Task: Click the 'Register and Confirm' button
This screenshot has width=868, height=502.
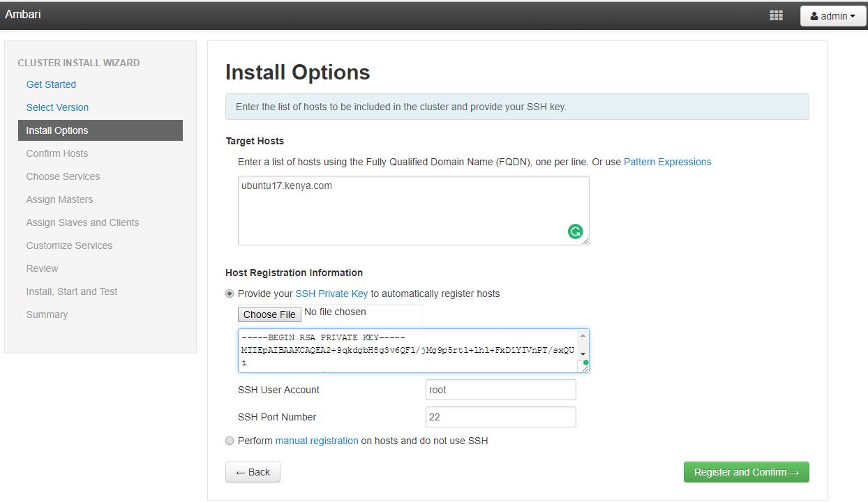Action: point(746,472)
